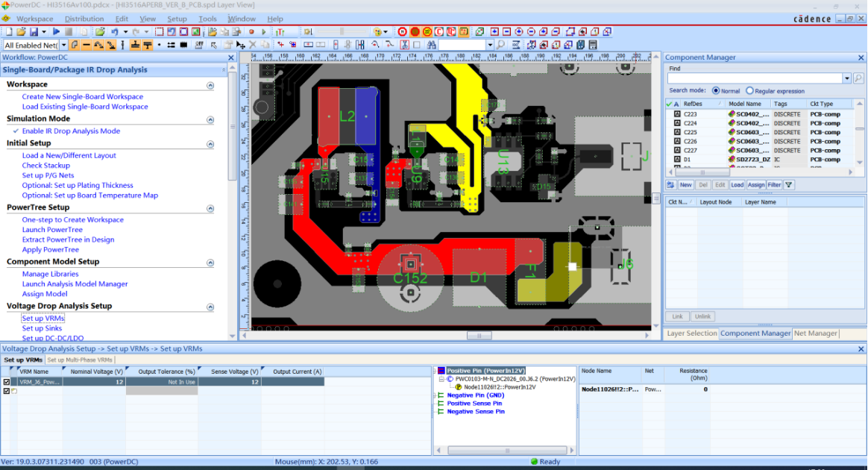Start simulation with the blue play icon
This screenshot has height=470, width=868.
(56, 31)
